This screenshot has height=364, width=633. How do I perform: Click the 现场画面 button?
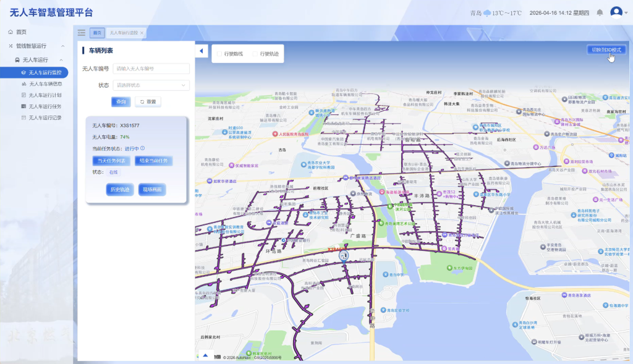[152, 190]
